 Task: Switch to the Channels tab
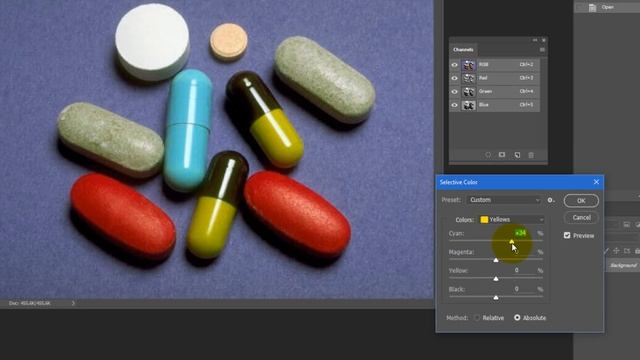[x=463, y=50]
